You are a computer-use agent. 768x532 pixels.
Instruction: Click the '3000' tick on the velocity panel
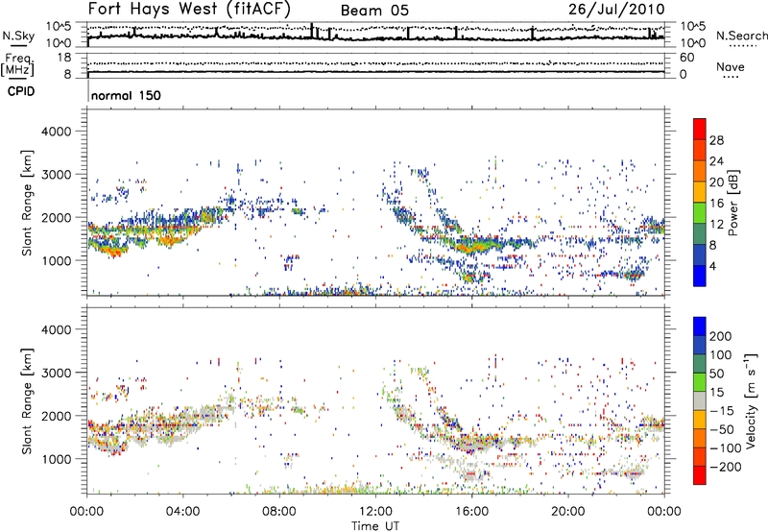[x=56, y=373]
